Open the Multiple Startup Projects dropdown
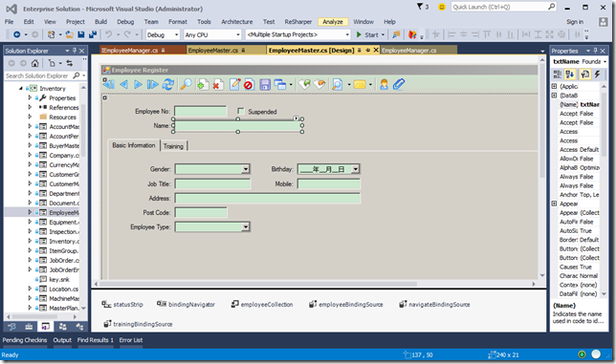The image size is (616, 364). point(347,35)
